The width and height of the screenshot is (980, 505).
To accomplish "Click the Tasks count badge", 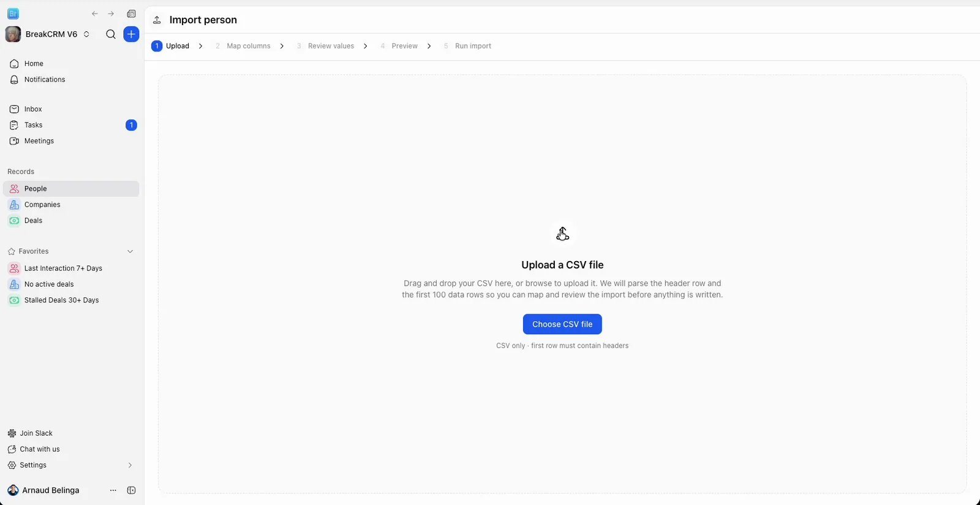I will pos(131,125).
